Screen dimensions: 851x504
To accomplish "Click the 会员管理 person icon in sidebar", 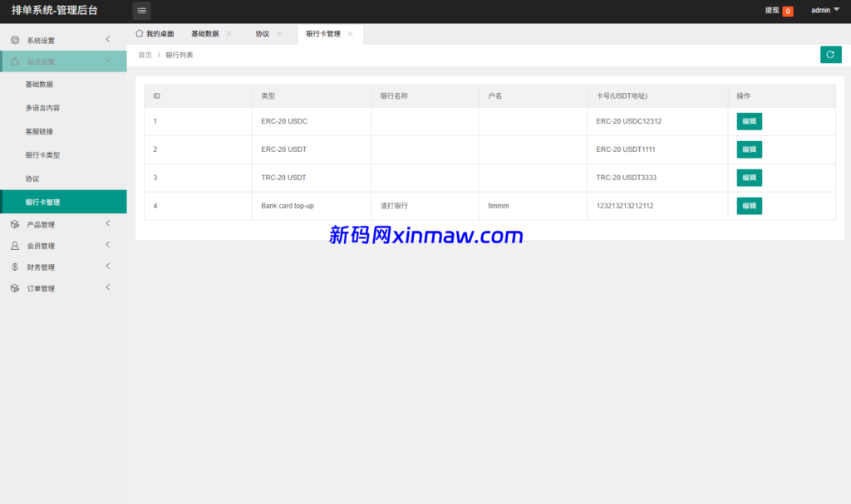I will point(13,245).
